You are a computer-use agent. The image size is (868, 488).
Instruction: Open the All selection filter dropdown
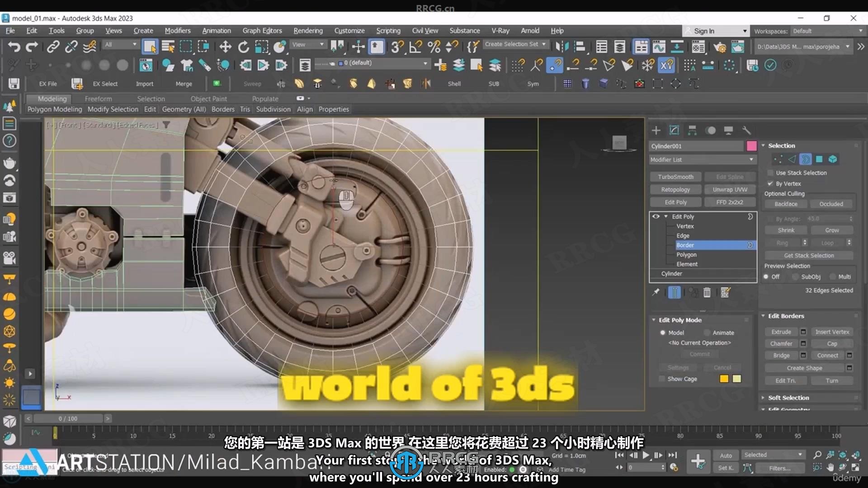(x=120, y=44)
